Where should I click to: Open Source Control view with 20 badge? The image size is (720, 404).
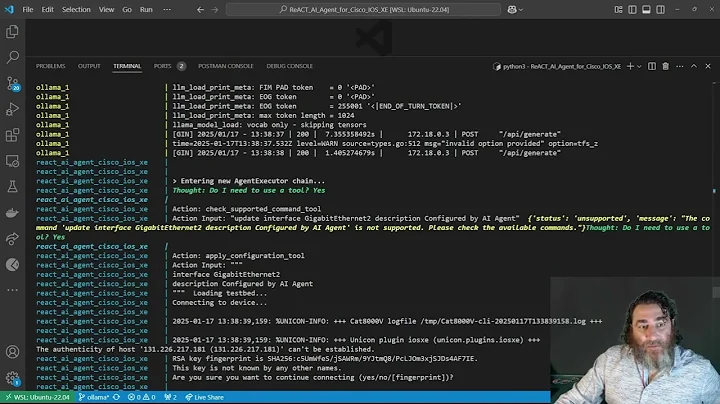12,84
